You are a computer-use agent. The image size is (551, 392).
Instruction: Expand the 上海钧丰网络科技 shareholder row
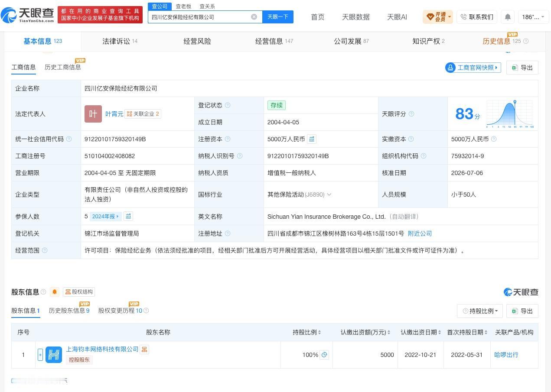click(40, 355)
